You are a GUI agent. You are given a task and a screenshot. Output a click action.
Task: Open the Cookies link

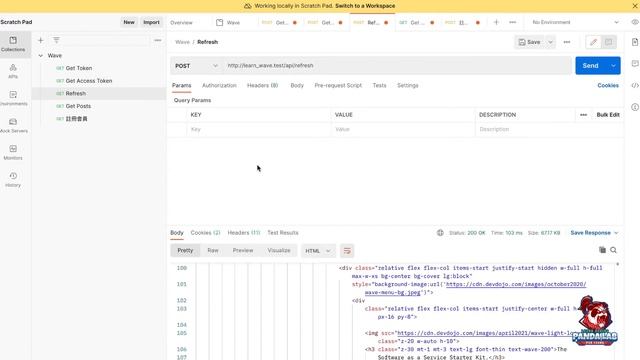click(x=608, y=85)
